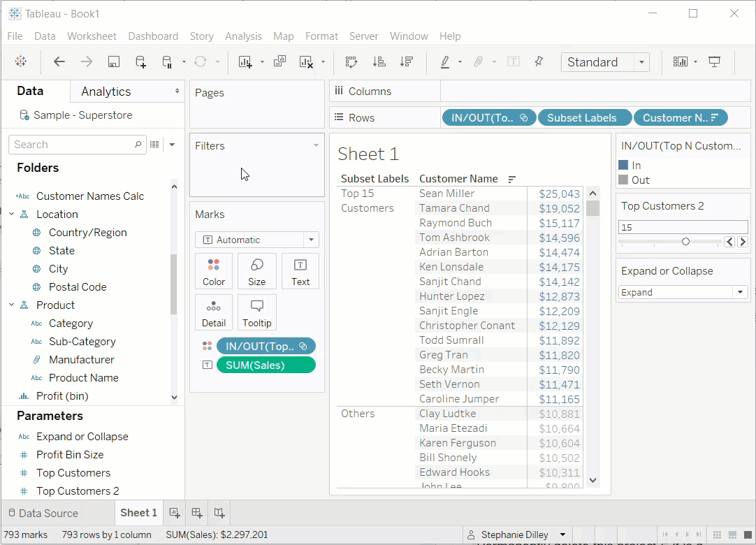Screen dimensions: 756x545
Task: Click the Swap rows and columns icon
Action: pos(351,61)
